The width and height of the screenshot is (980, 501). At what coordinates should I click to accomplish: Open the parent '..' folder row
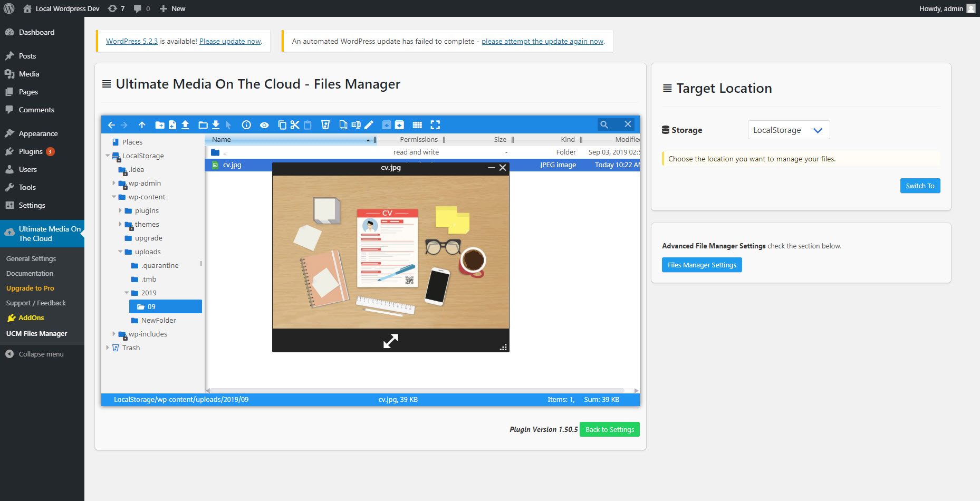422,152
